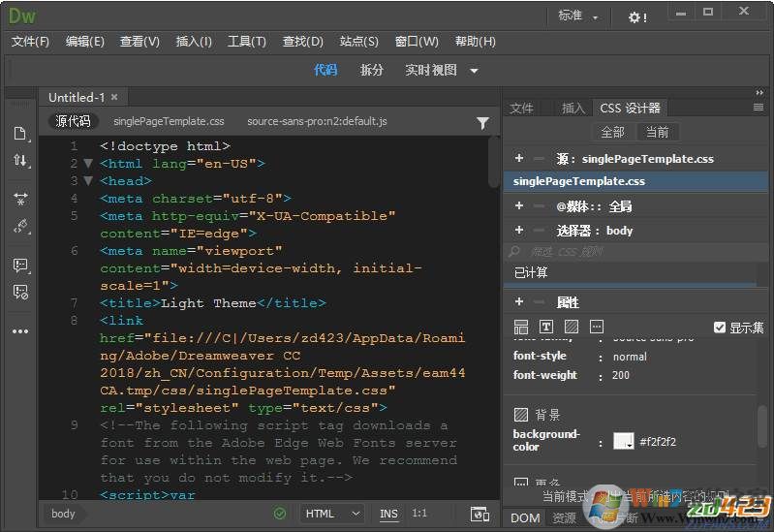Click the Apply Comment icon
Image resolution: width=774 pixels, height=532 pixels.
(20, 265)
